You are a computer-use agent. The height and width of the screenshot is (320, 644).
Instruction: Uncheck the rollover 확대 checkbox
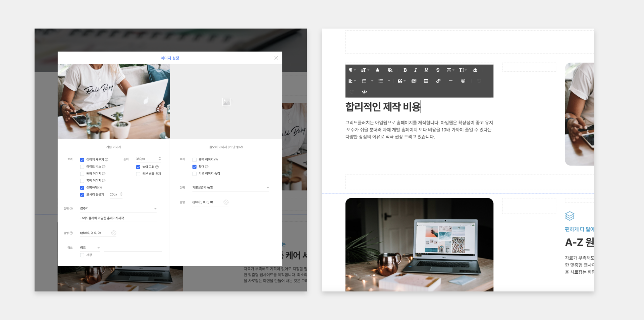[195, 167]
